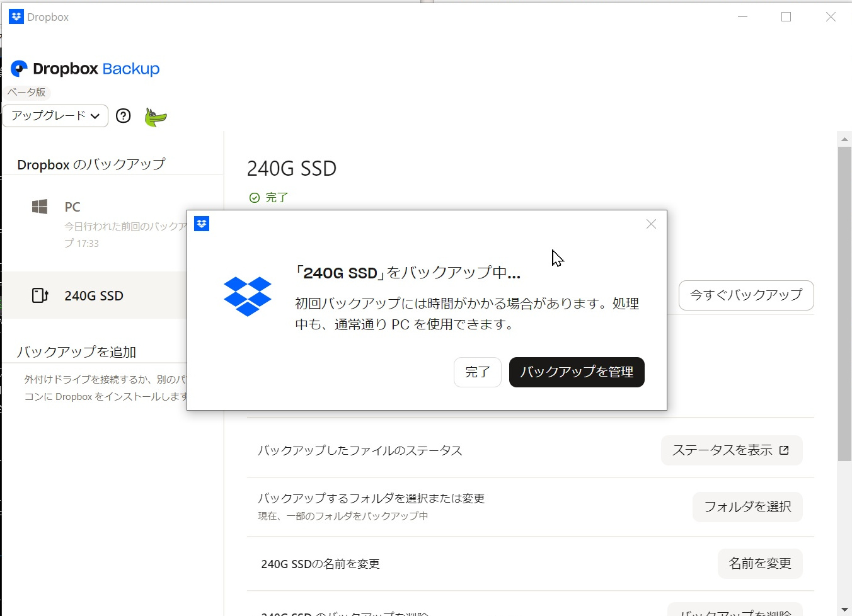Click the ベータ版 badge
Screen dimensions: 852x616
point(27,93)
